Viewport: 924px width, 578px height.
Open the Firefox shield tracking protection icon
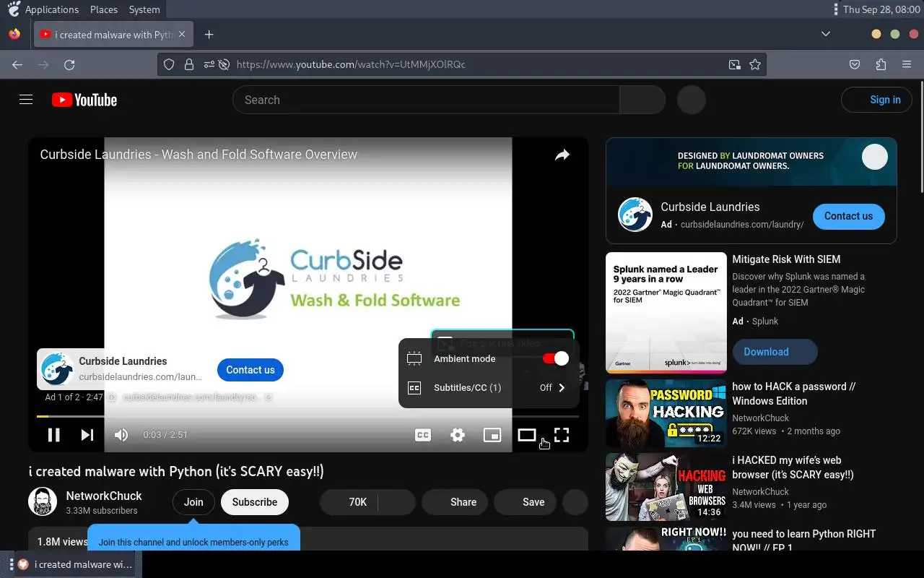169,64
